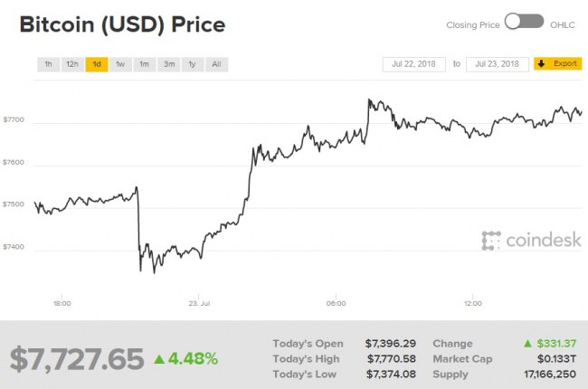
Task: Select the 12h time range
Action: pos(72,64)
